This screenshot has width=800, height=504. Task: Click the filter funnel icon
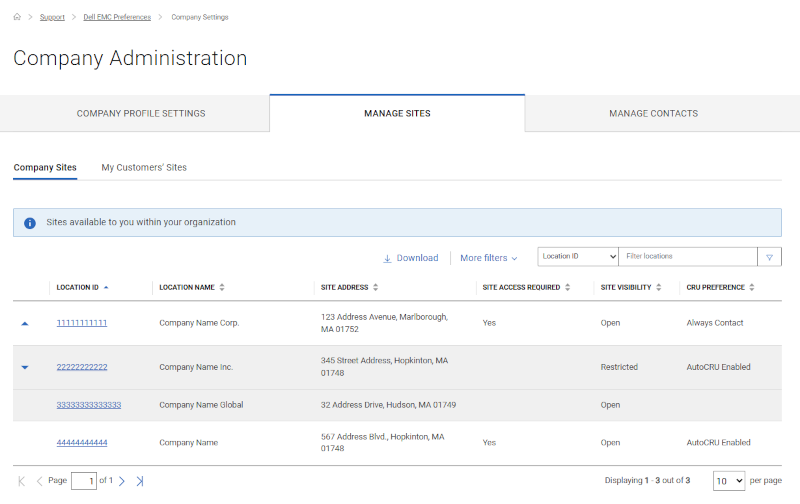(769, 257)
